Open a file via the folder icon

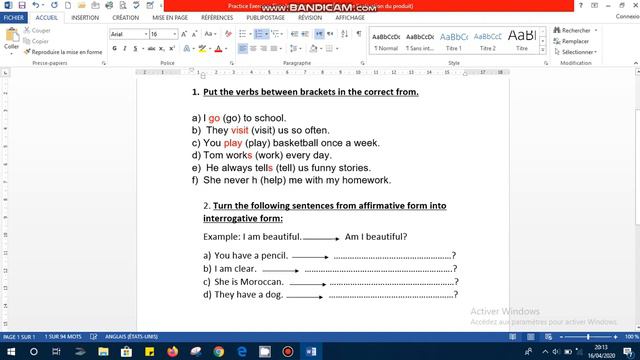(82, 5)
